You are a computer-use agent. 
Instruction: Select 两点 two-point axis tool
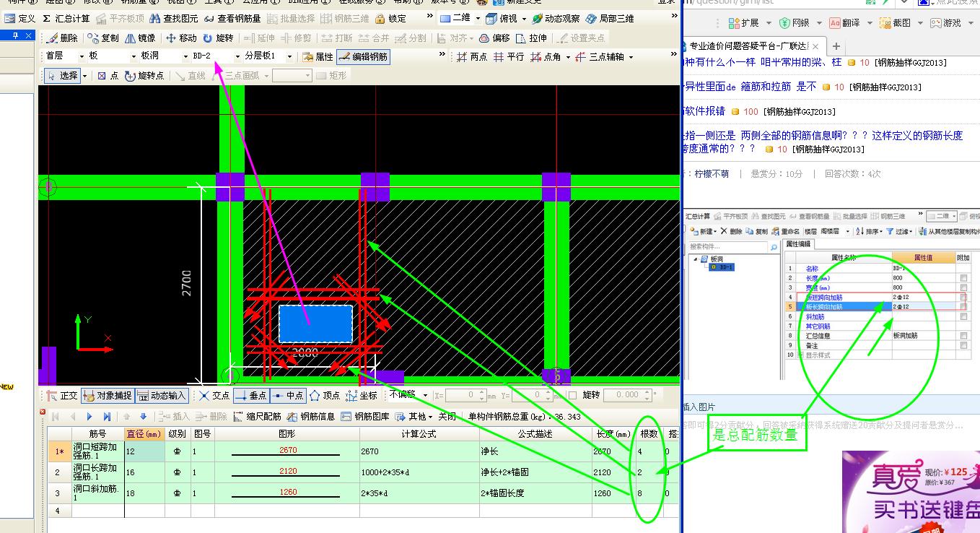click(x=472, y=56)
